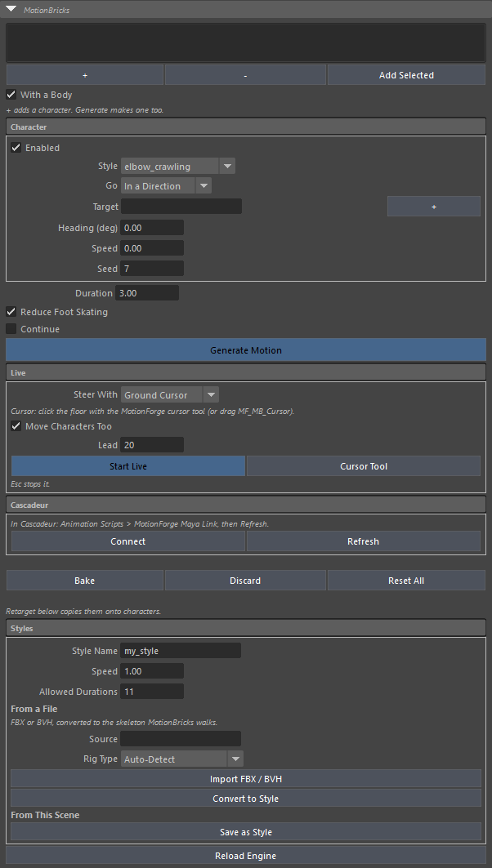Image resolution: width=492 pixels, height=868 pixels.
Task: Click the Connect button
Action: [128, 541]
